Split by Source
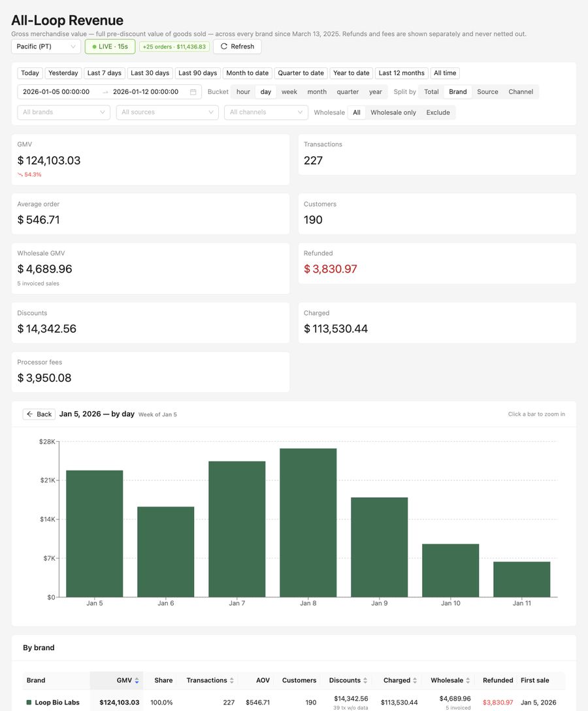The height and width of the screenshot is (711, 588). [x=488, y=91]
